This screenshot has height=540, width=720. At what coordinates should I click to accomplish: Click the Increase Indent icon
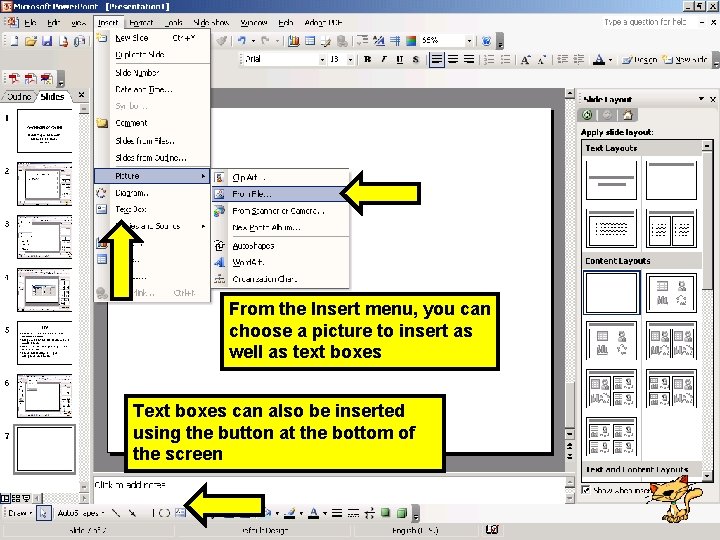(579, 59)
